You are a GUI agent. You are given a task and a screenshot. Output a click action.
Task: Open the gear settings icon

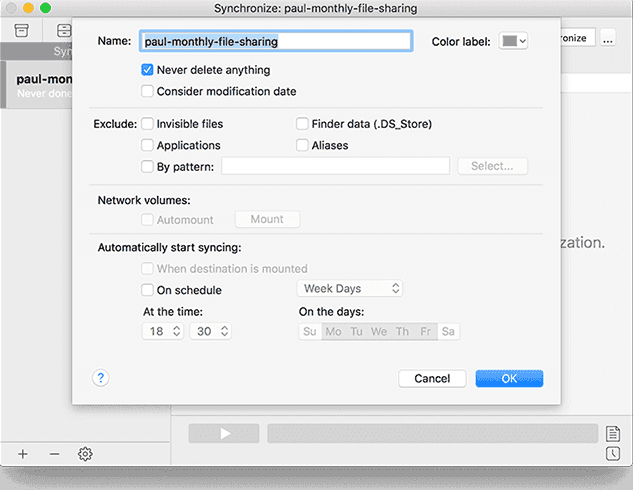coord(86,454)
